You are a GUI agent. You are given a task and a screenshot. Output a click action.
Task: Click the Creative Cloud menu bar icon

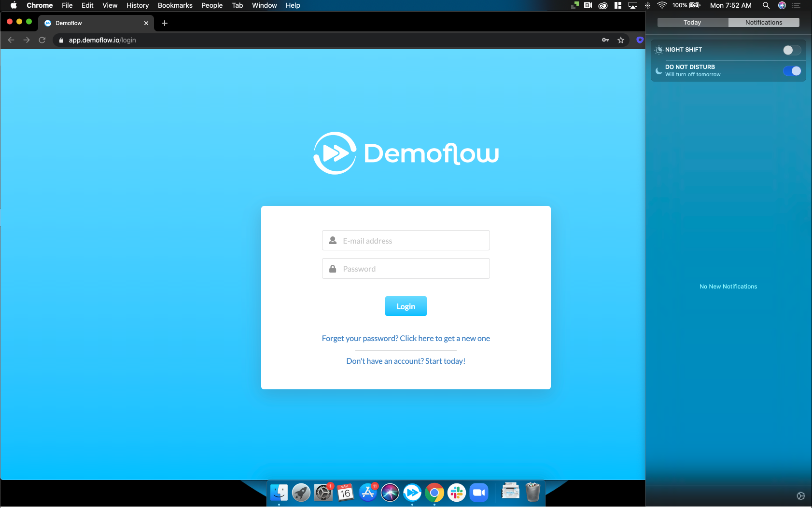tap(603, 5)
